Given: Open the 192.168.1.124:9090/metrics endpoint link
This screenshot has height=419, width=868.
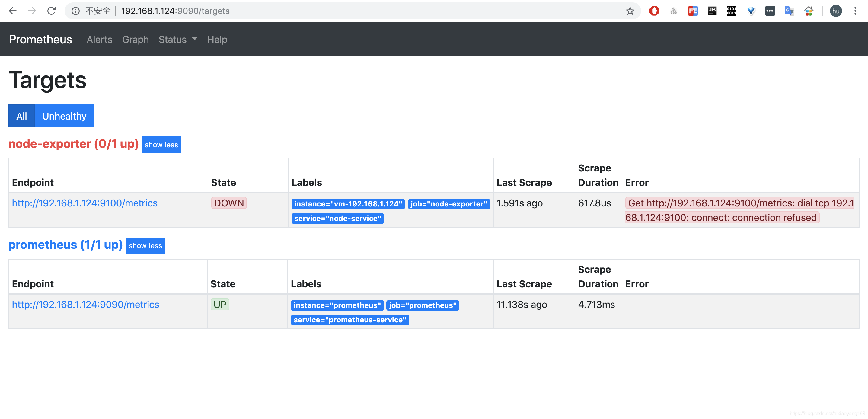Looking at the screenshot, I should pyautogui.click(x=86, y=304).
